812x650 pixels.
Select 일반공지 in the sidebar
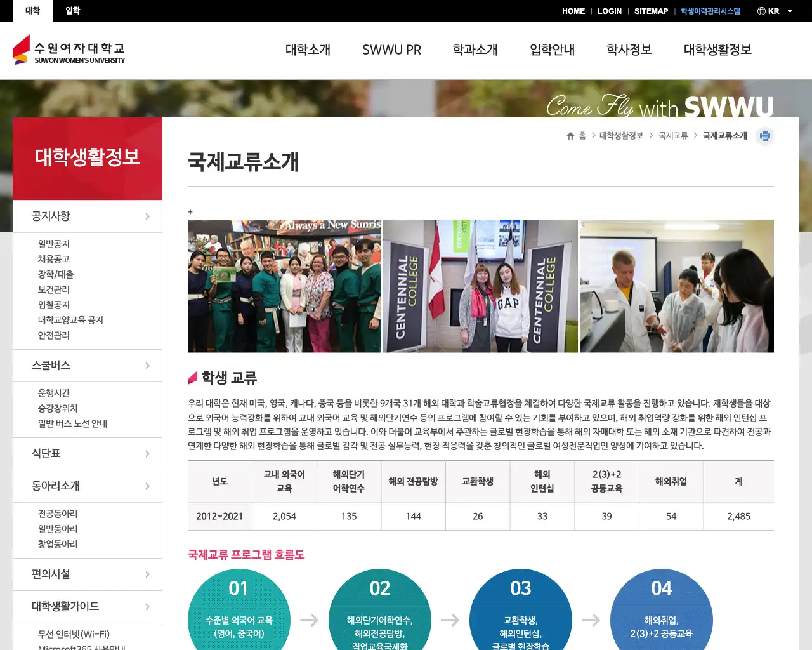(54, 244)
